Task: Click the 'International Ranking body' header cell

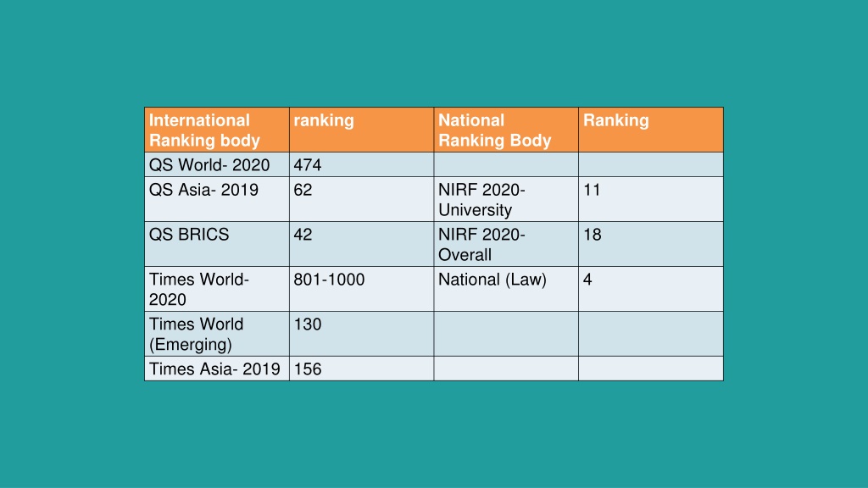Action: (x=217, y=130)
